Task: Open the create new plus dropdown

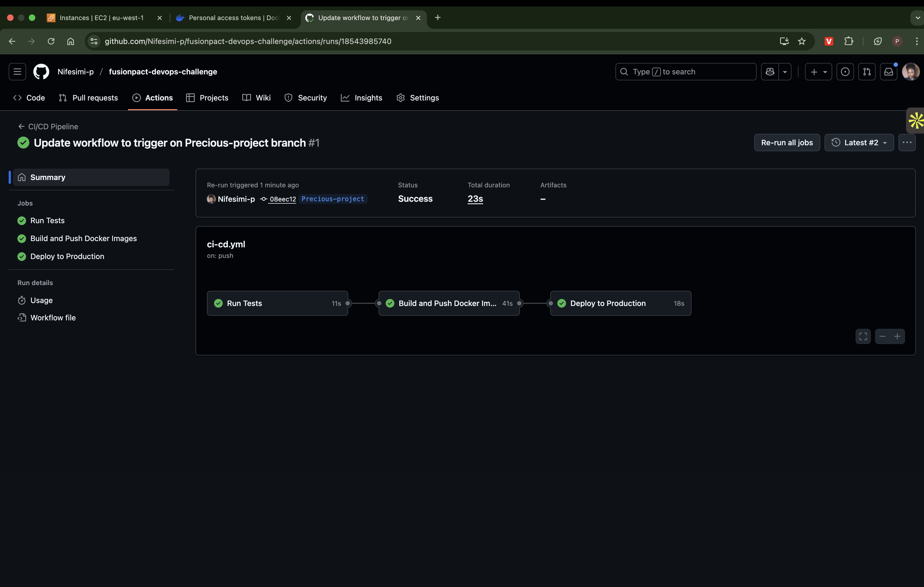Action: tap(818, 72)
